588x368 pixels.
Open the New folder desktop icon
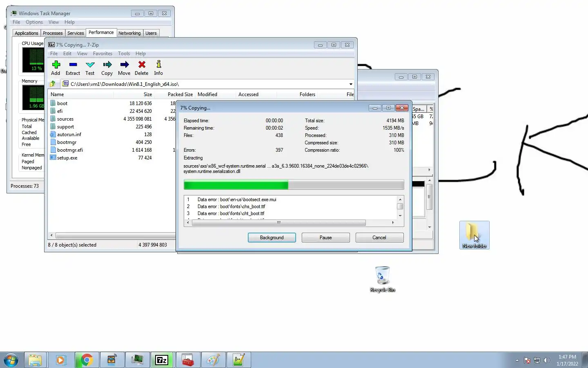click(474, 235)
